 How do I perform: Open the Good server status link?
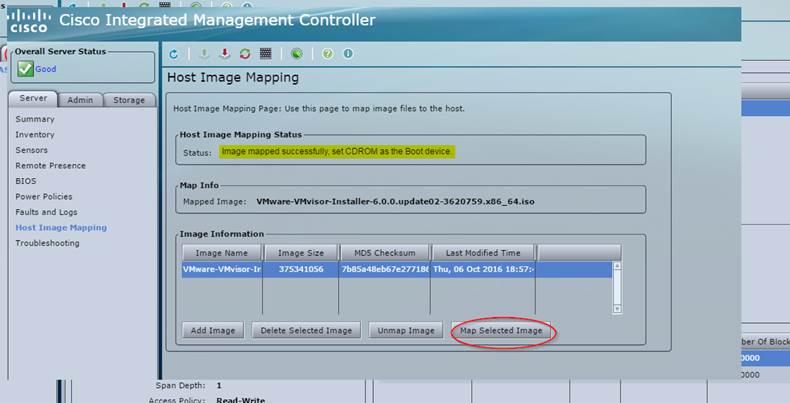(45, 69)
